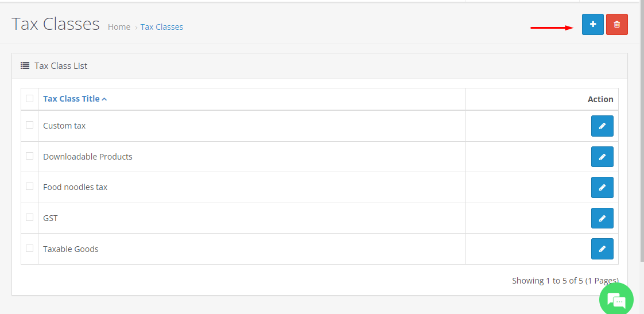Toggle the select-all checkbox in table header
The height and width of the screenshot is (314, 644).
point(29,99)
